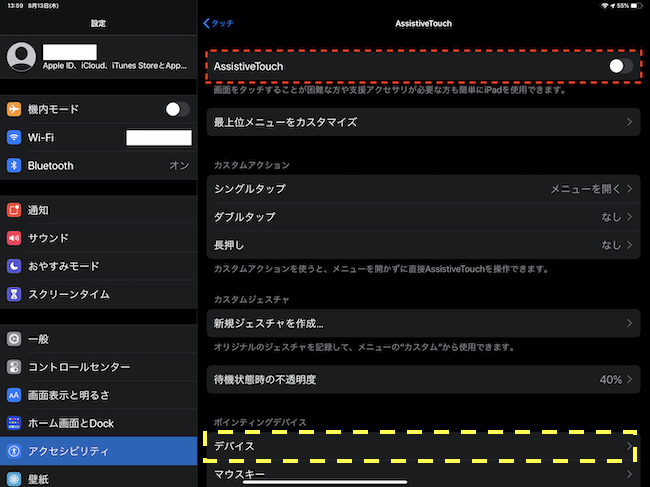Tap Bluetooth オン status value
Viewport: 650px width, 487px height.
179,166
